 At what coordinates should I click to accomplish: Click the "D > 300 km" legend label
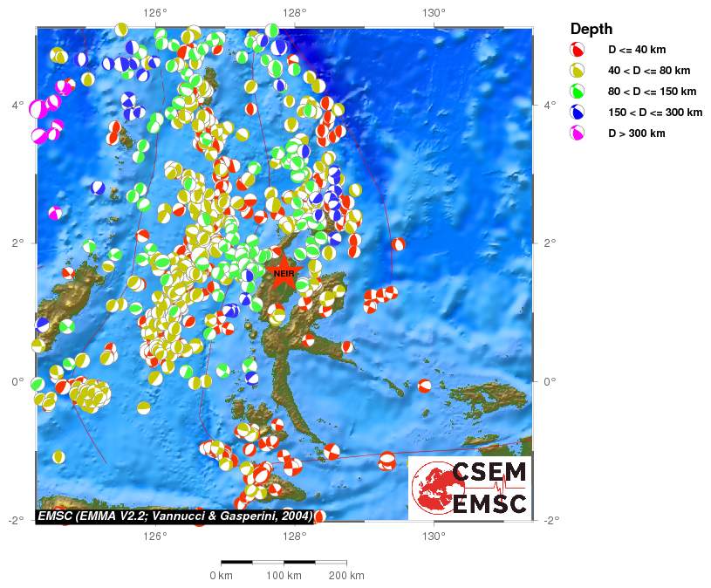(x=637, y=133)
